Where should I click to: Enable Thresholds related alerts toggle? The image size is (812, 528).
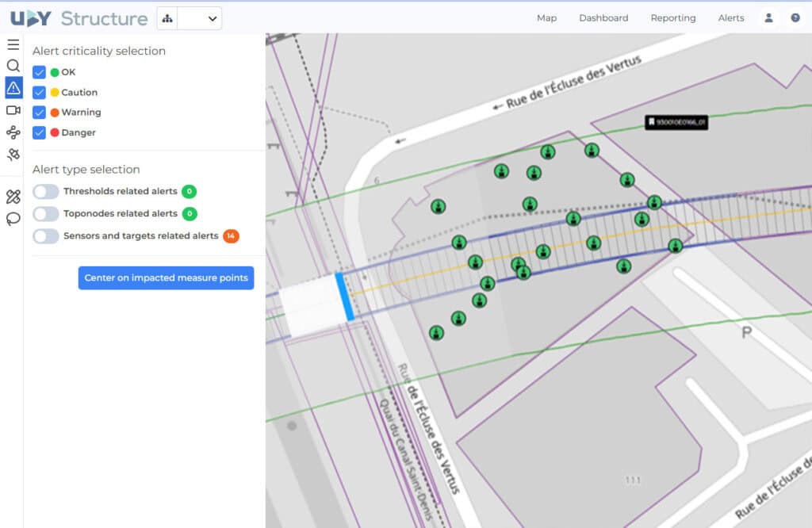pos(46,191)
